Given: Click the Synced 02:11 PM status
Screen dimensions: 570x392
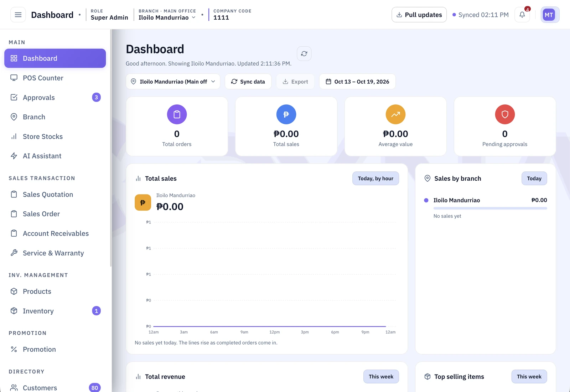Looking at the screenshot, I should pos(480,15).
